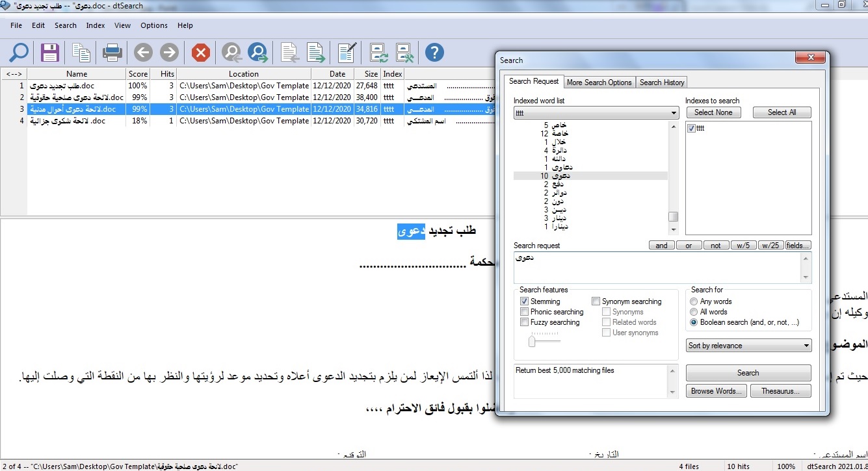Open the index manager tools icon
The image size is (868, 471).
(x=405, y=52)
